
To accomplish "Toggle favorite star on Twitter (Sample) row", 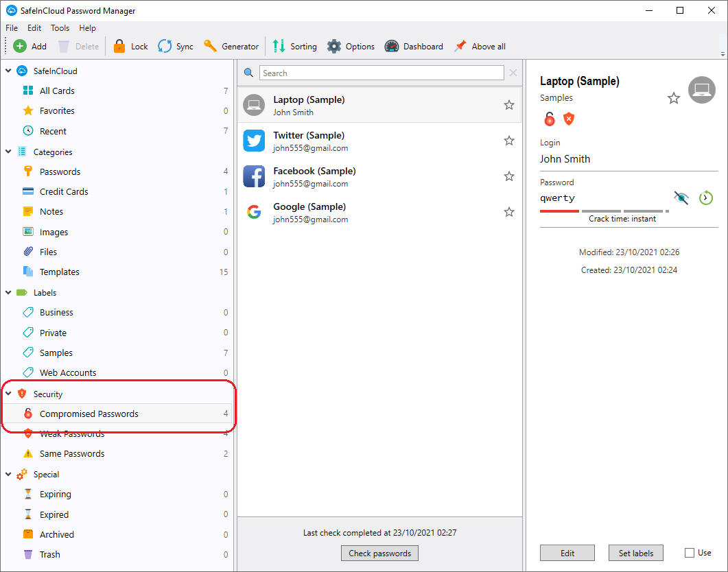I will click(509, 141).
